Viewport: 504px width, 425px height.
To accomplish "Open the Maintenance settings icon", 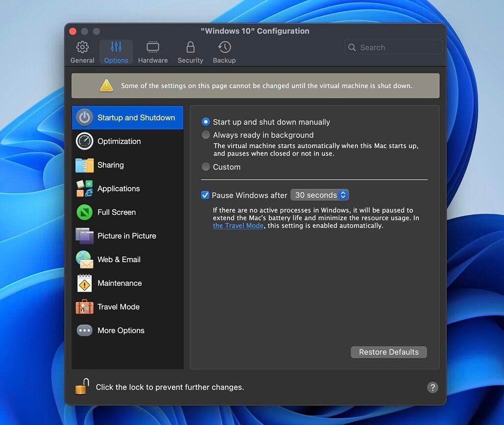I will tap(84, 283).
